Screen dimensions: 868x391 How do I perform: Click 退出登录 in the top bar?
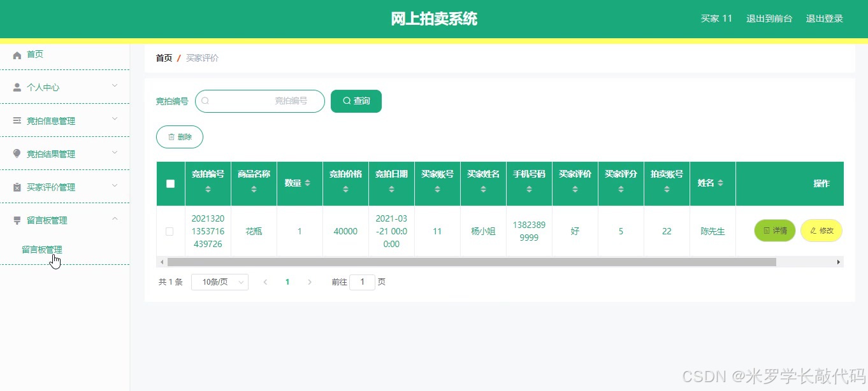coord(824,18)
